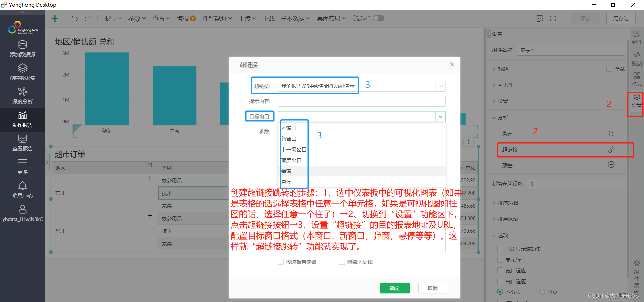Screen dimensions: 644x302
Task: Open 更多 in the sidebar
Action: tap(22, 167)
